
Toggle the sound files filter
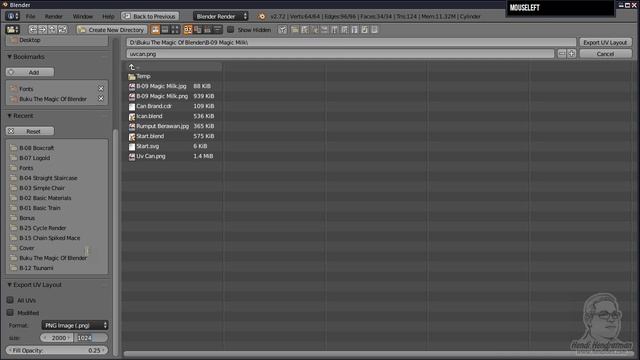pos(364,29)
